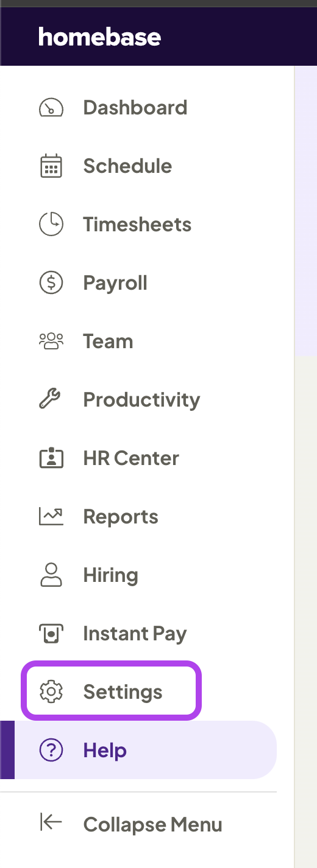Click the HR Center badge icon
This screenshot has height=868, width=317.
coord(51,458)
